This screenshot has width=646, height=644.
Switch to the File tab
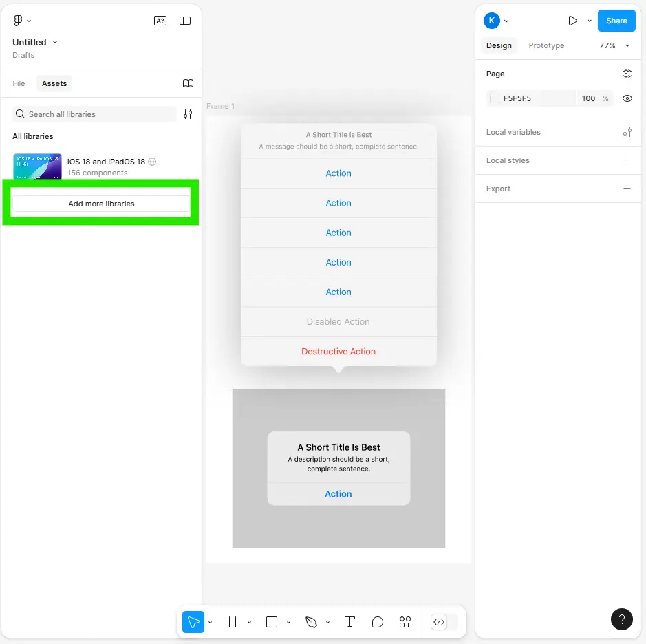point(19,83)
